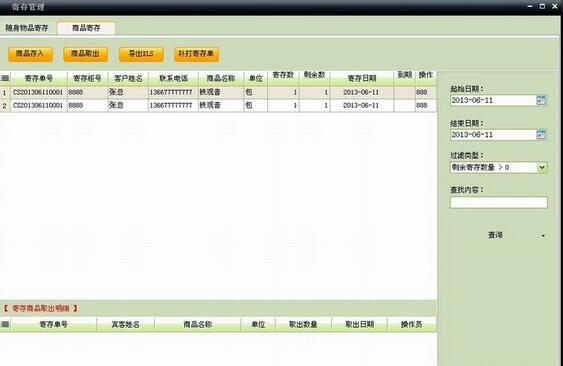Click the 导出XLS button
Screen dimensions: 563x366
[141, 54]
